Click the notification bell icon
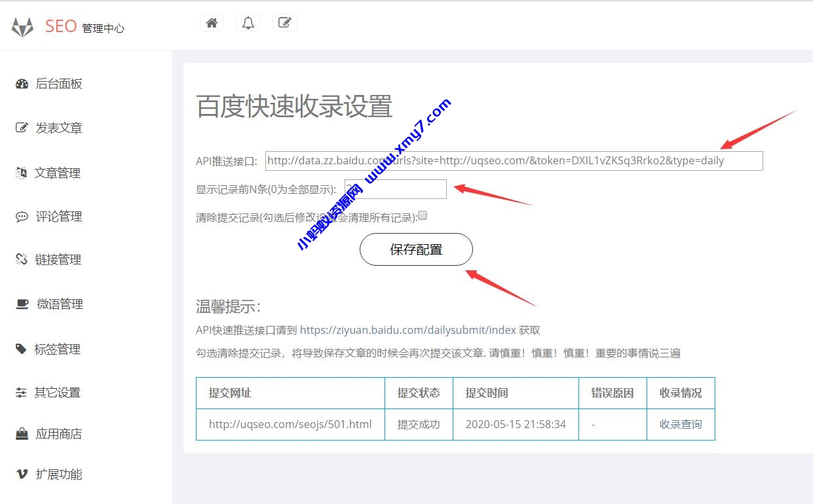The height and width of the screenshot is (504, 813). pos(248,22)
